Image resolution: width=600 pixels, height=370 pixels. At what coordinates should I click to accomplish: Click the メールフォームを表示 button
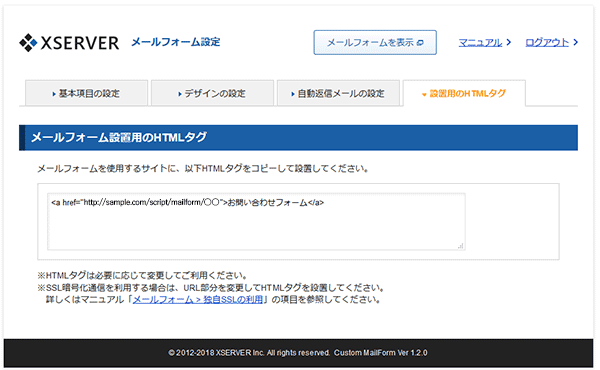tap(375, 42)
